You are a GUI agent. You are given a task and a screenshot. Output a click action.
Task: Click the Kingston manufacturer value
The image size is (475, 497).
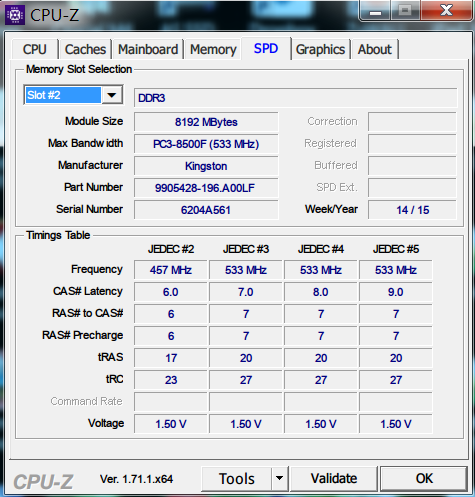(206, 166)
